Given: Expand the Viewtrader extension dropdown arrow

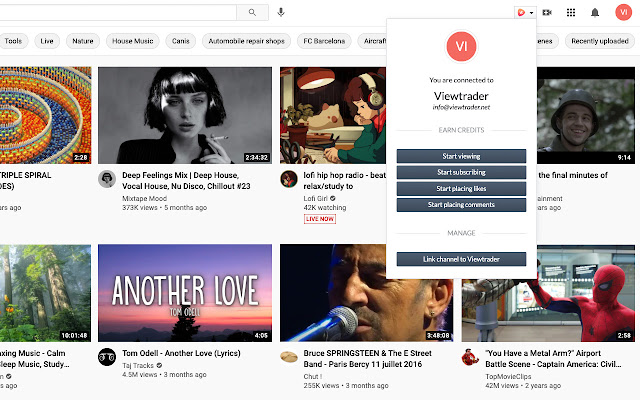Looking at the screenshot, I should (x=532, y=13).
